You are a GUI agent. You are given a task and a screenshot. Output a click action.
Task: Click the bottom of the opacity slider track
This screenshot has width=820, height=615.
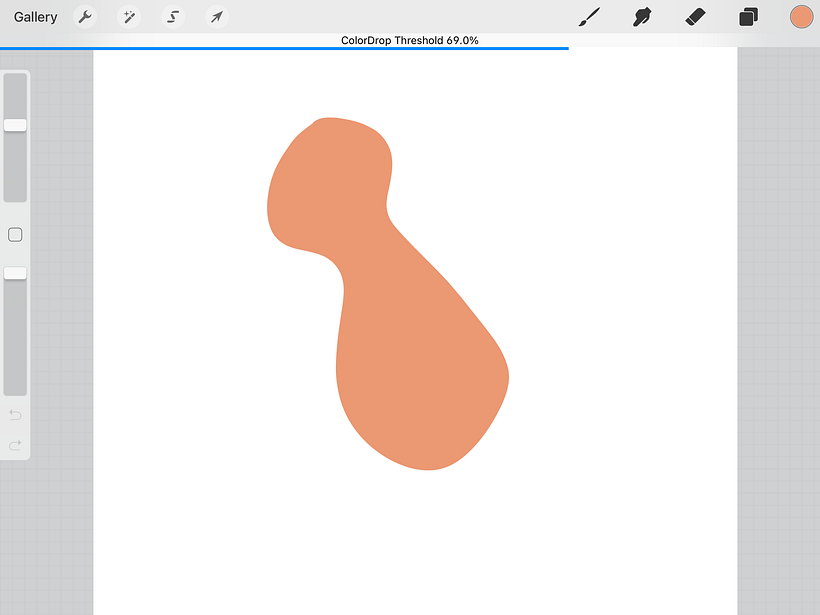pyautogui.click(x=15, y=385)
